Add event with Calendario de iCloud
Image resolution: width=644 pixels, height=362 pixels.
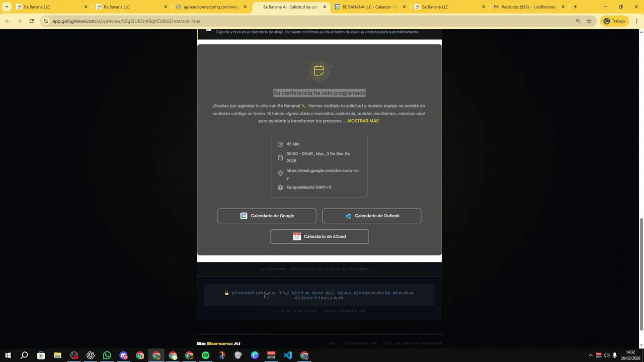coord(319,236)
